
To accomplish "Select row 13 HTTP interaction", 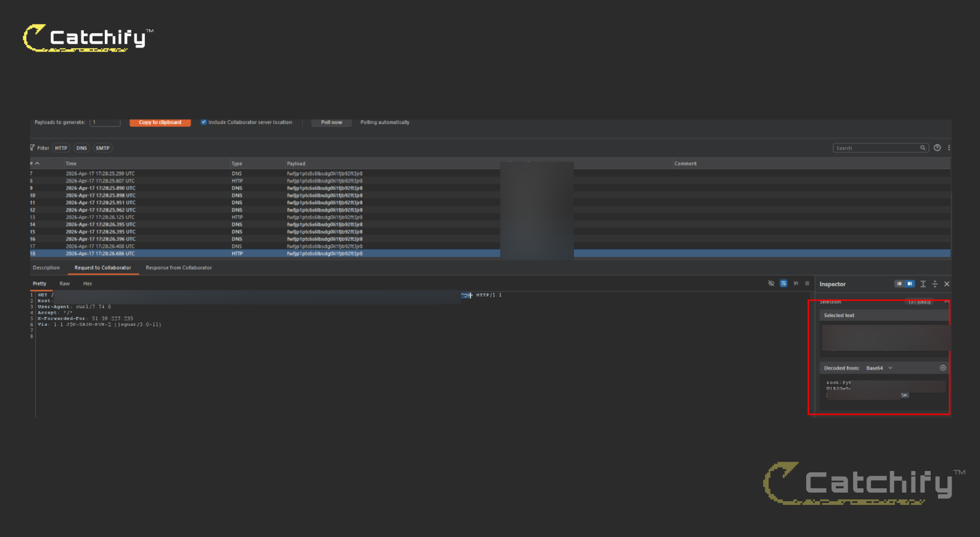I will 490,217.
